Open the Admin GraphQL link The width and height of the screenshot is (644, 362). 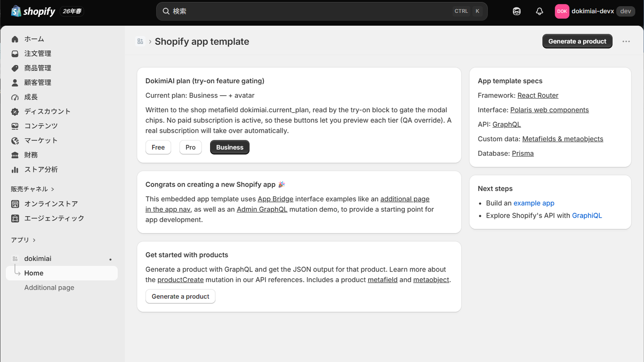pos(262,210)
